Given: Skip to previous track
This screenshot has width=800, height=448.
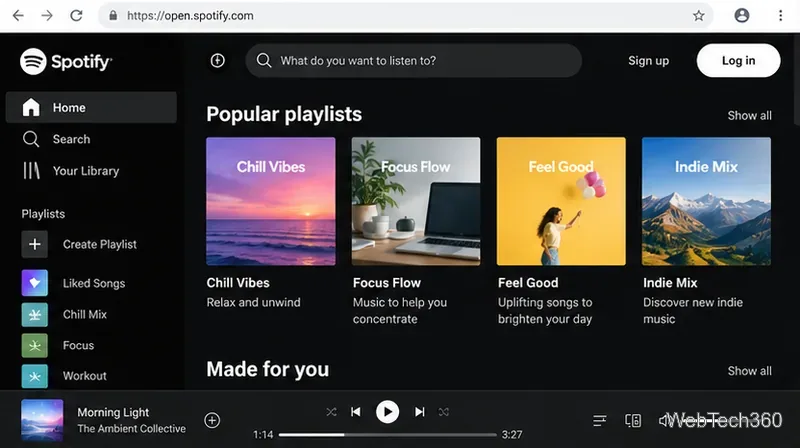Looking at the screenshot, I should pos(356,412).
